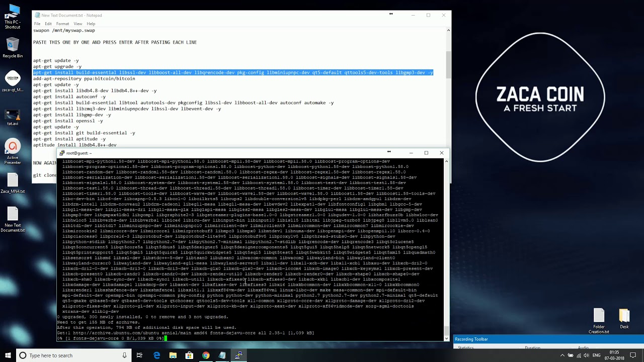Select the zaca-qt desktop icon

13,82
